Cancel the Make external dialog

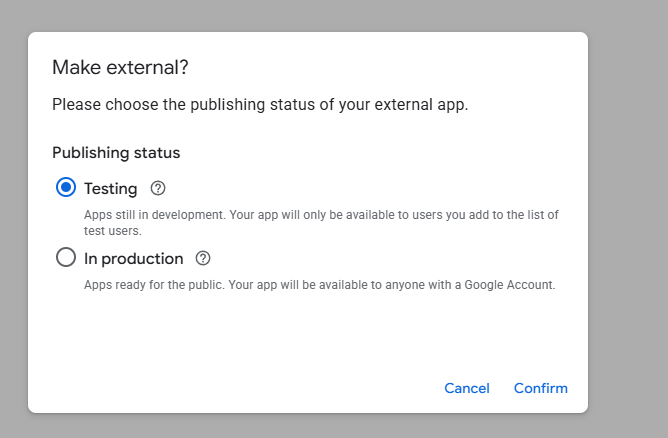(467, 388)
